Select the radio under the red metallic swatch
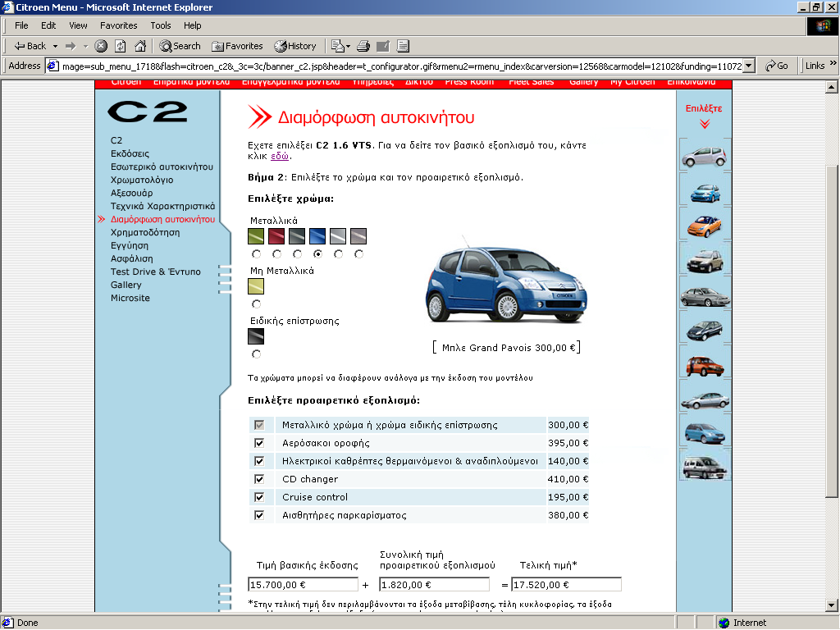Image resolution: width=840 pixels, height=630 pixels. (x=276, y=254)
